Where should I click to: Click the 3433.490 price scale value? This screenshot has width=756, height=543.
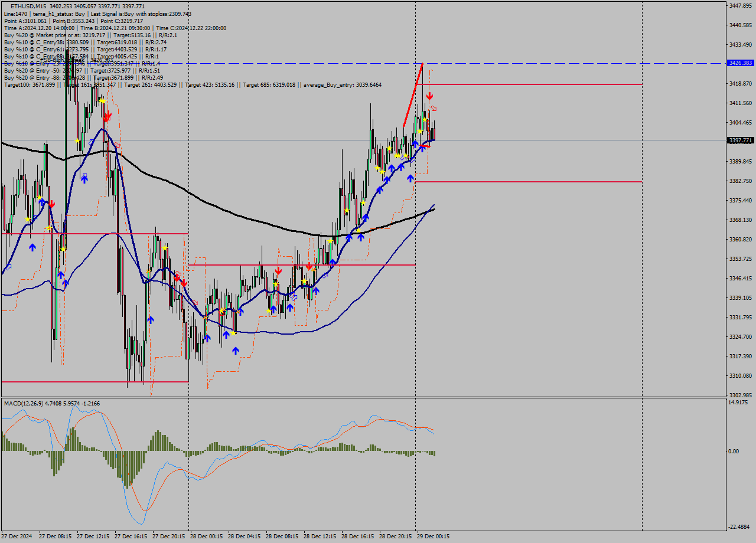point(741,44)
